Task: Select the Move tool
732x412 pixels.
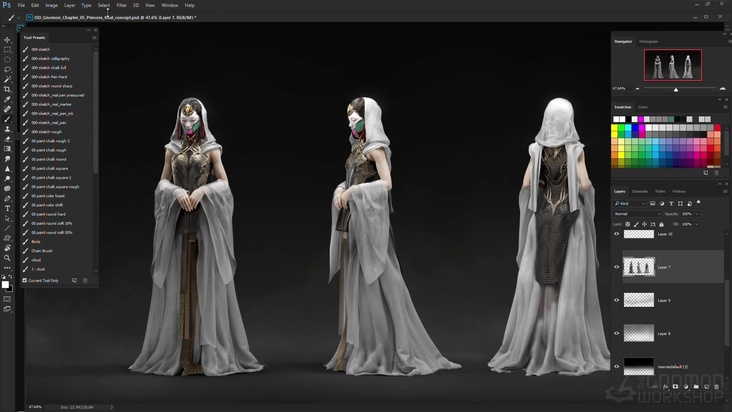Action: 7,40
